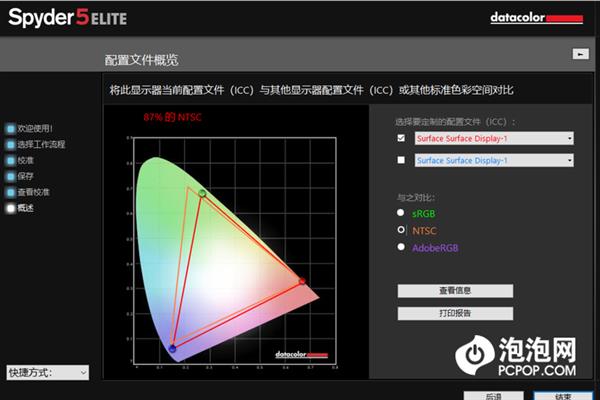Click the collapse arrow icon at top right
The width and height of the screenshot is (600, 400).
(x=580, y=54)
